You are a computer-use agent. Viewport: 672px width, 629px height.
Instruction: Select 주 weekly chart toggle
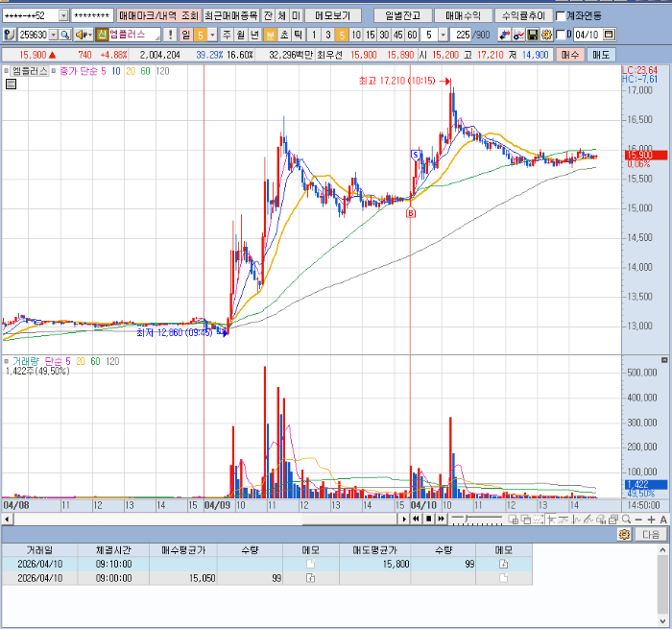coord(227,35)
